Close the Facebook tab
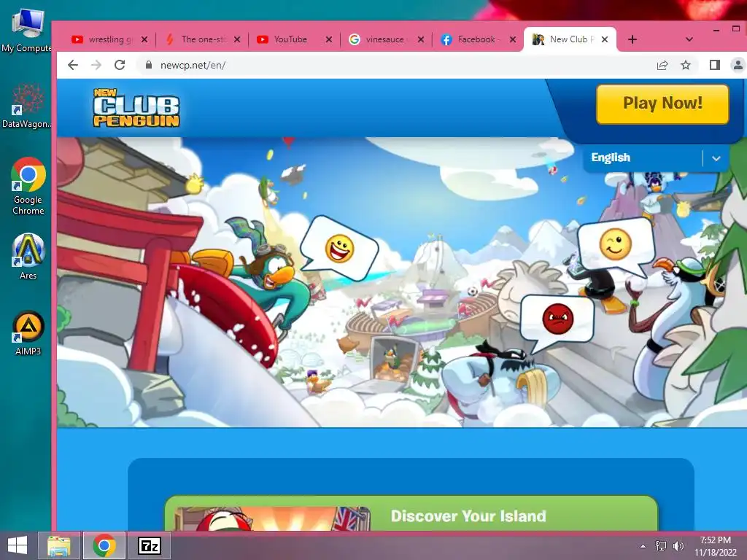The image size is (747, 560). pos(513,39)
